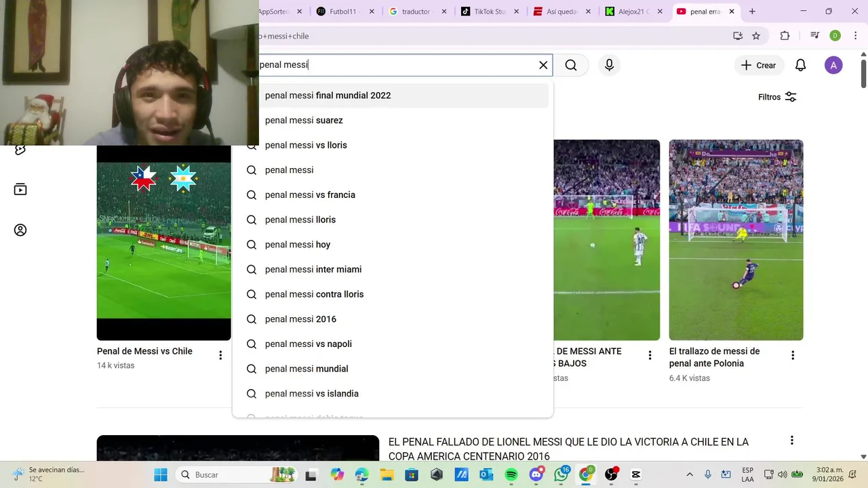Switch to the Alejox21 tab

633,12
